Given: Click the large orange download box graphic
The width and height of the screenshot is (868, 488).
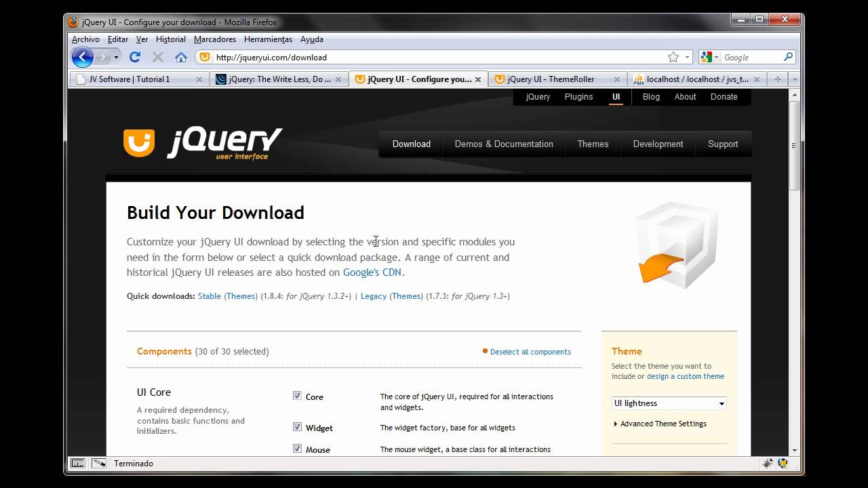Looking at the screenshot, I should pyautogui.click(x=677, y=245).
